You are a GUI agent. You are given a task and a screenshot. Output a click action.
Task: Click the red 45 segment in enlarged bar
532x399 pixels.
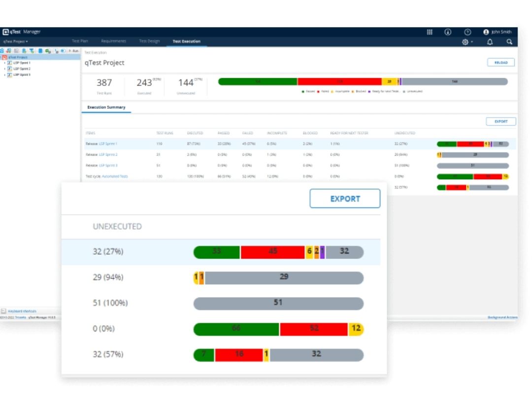pyautogui.click(x=272, y=252)
